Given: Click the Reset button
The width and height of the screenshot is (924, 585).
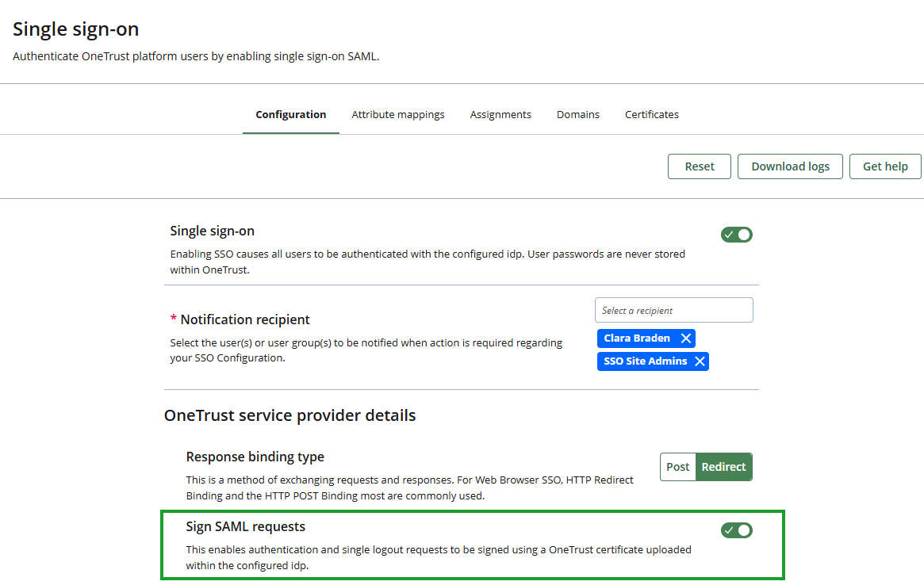Looking at the screenshot, I should 699,166.
